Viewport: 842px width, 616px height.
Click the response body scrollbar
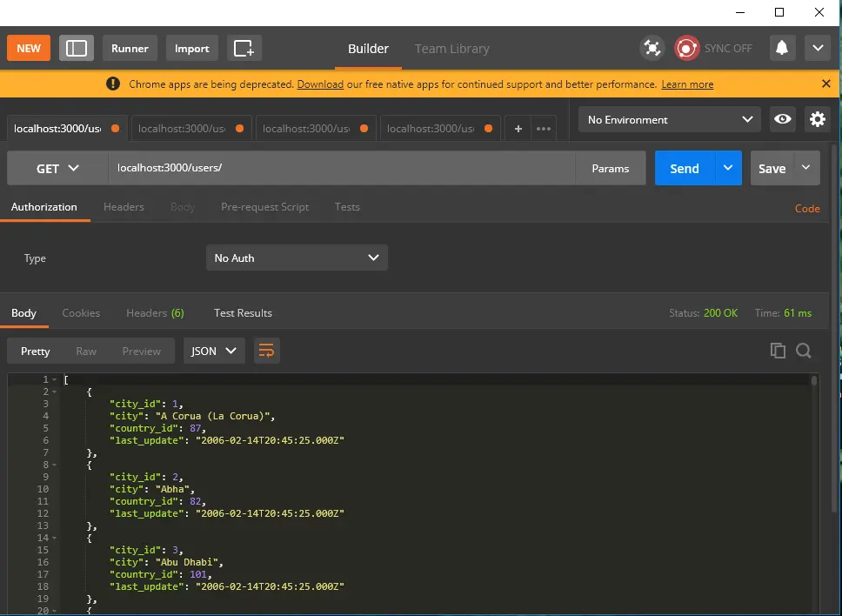click(814, 381)
